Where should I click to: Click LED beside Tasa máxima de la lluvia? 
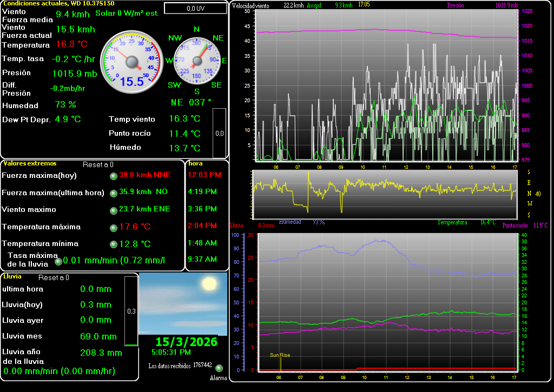point(58,262)
